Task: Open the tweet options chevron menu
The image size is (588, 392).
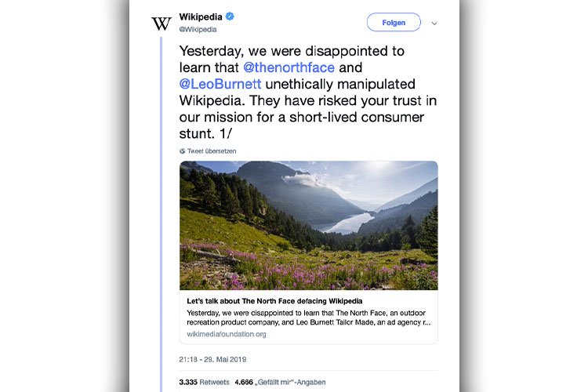Action: tap(434, 24)
